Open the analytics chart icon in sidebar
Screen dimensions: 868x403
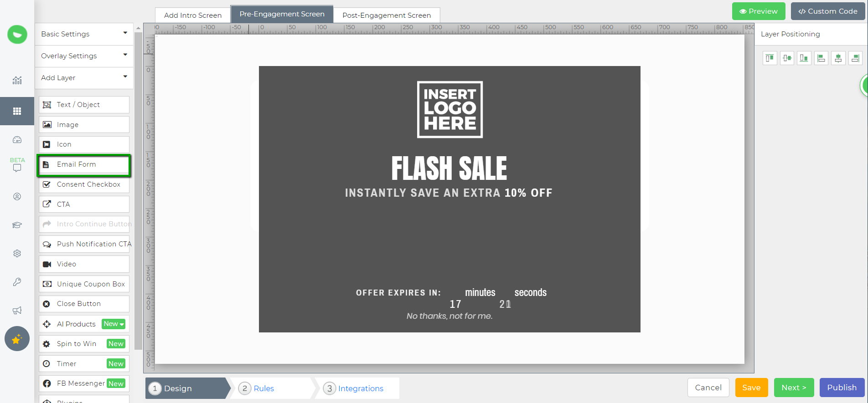(x=17, y=81)
